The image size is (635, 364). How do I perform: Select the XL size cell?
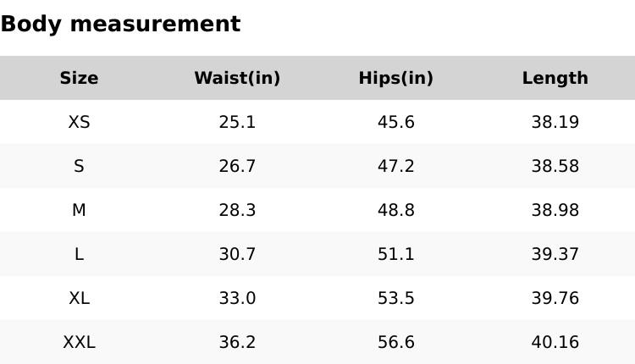pyautogui.click(x=79, y=299)
